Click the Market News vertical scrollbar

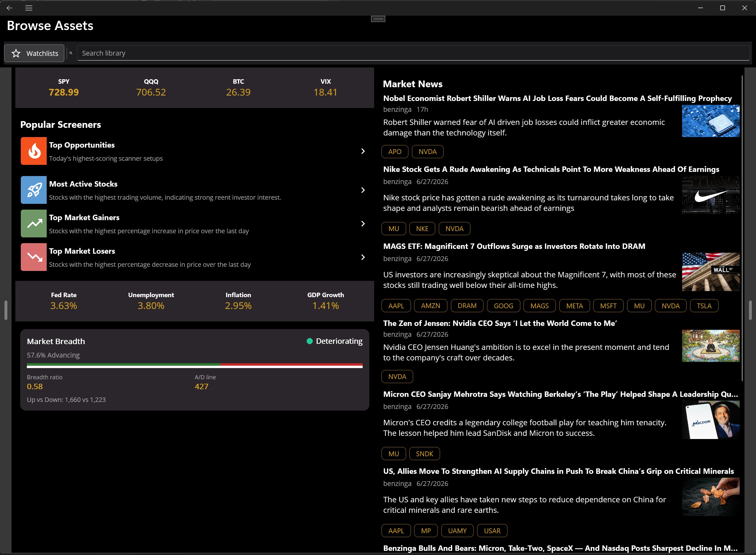742,228
